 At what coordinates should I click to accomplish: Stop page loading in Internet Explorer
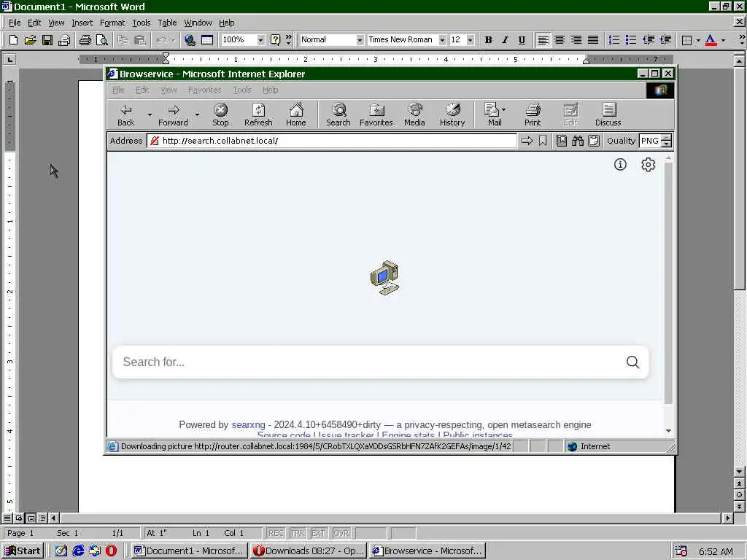(220, 115)
